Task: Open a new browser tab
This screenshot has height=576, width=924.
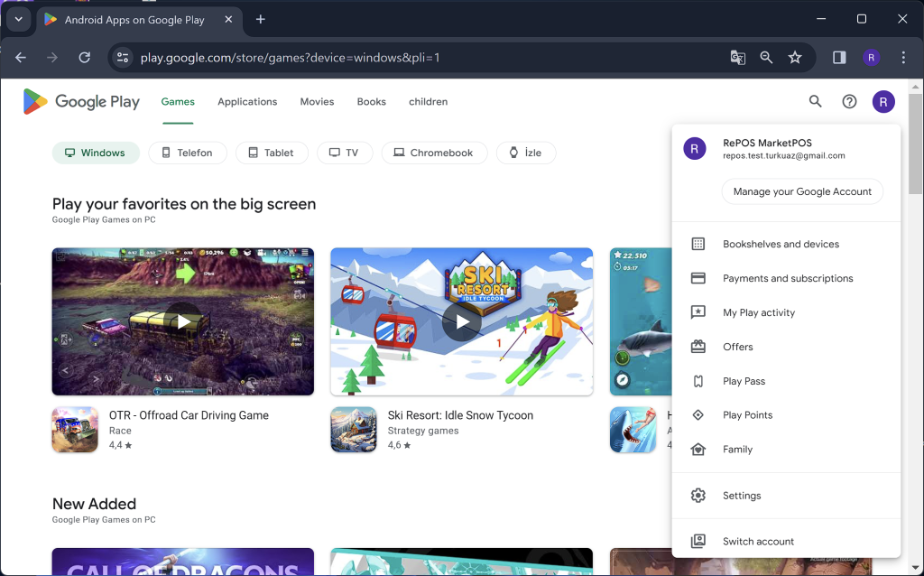Action: pyautogui.click(x=261, y=20)
